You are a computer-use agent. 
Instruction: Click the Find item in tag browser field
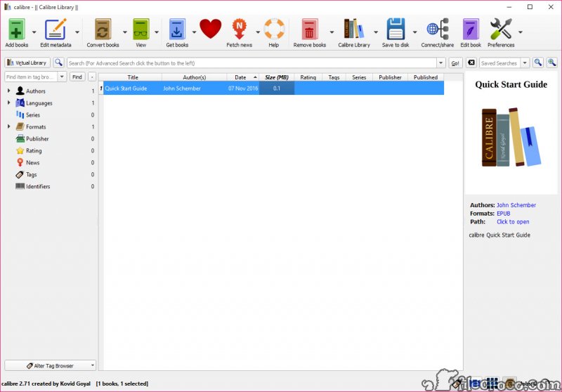pos(31,77)
